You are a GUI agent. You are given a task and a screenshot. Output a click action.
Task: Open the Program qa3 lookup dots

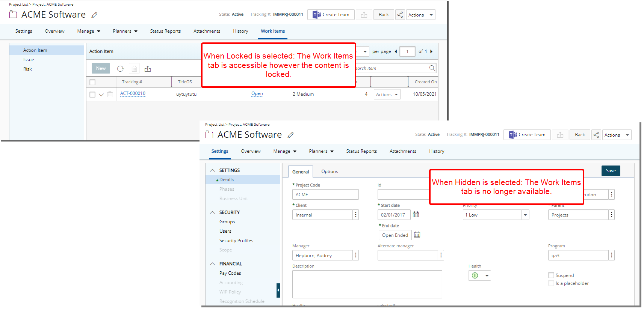pos(611,255)
